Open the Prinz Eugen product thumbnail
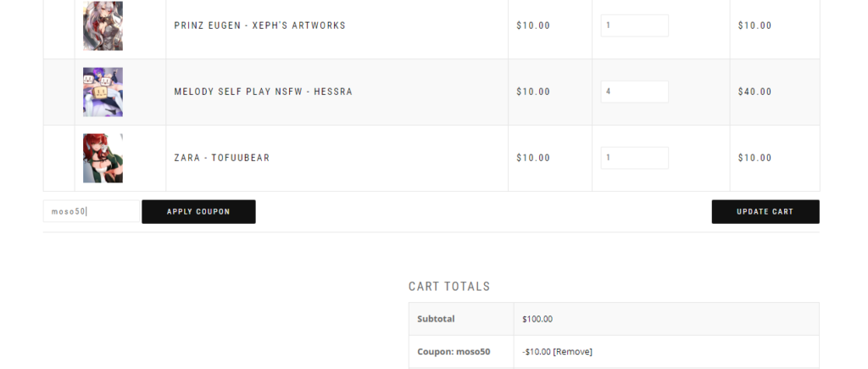The height and width of the screenshot is (369, 868). pyautogui.click(x=103, y=25)
